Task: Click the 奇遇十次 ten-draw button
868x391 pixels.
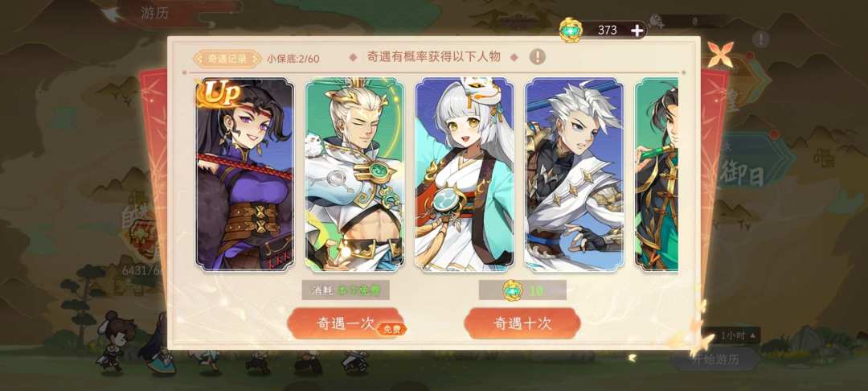Action: (x=522, y=323)
